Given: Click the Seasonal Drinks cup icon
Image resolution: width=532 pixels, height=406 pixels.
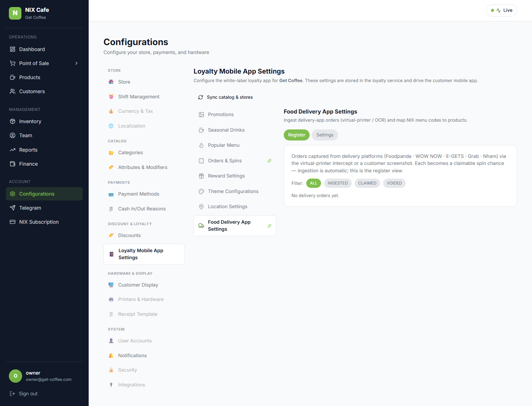Looking at the screenshot, I should coord(201,130).
